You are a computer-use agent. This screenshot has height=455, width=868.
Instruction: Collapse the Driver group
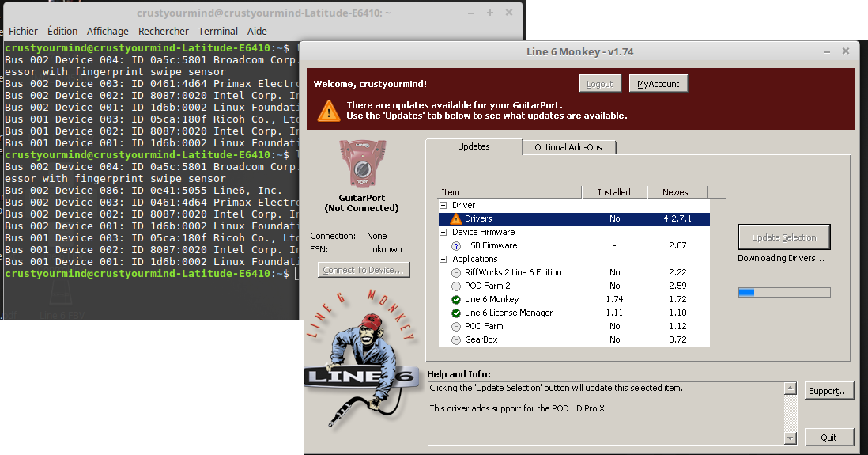(443, 205)
